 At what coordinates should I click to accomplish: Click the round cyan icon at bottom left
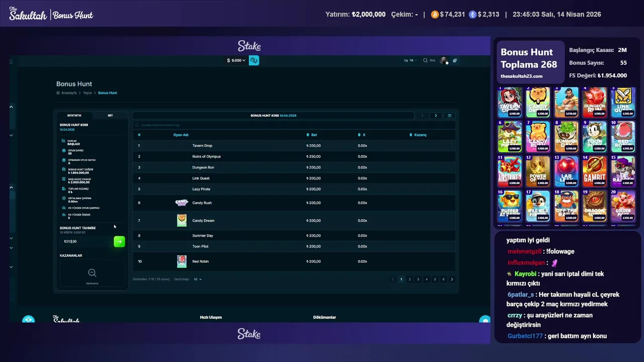click(29, 319)
